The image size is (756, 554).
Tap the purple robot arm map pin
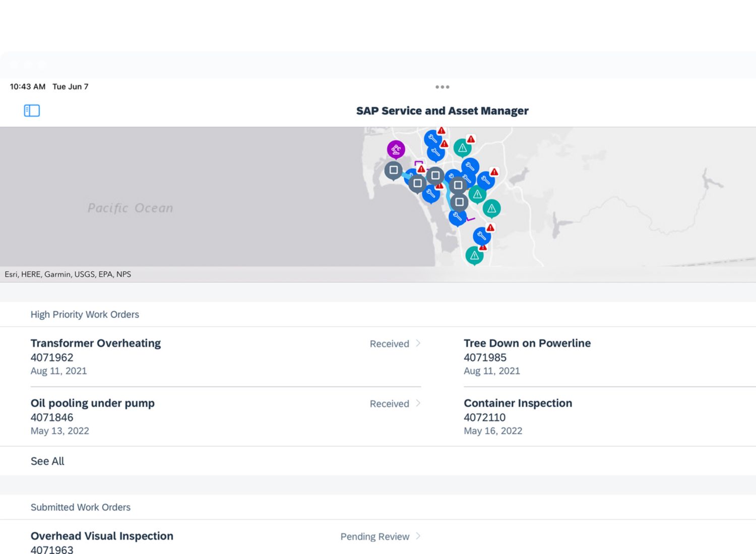point(396,149)
